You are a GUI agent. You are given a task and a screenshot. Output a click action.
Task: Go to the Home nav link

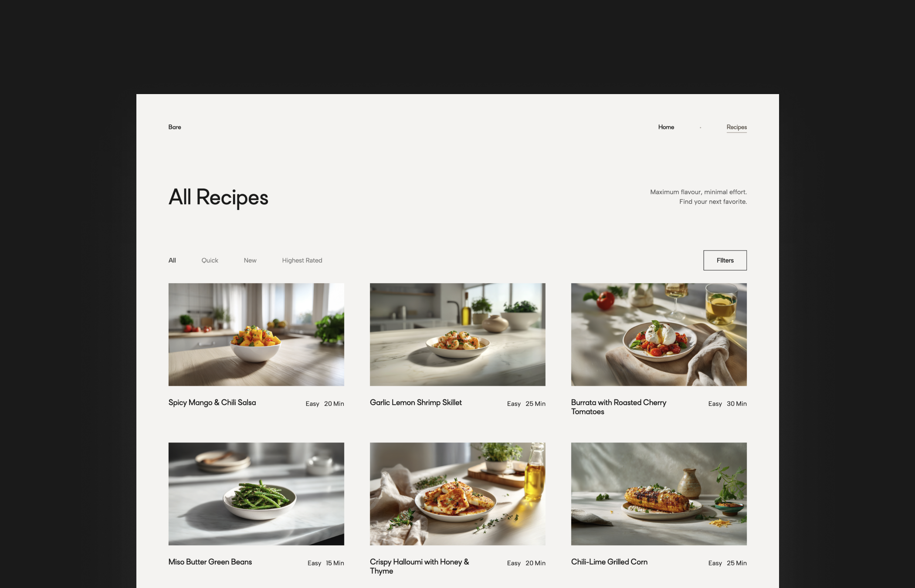click(x=666, y=127)
